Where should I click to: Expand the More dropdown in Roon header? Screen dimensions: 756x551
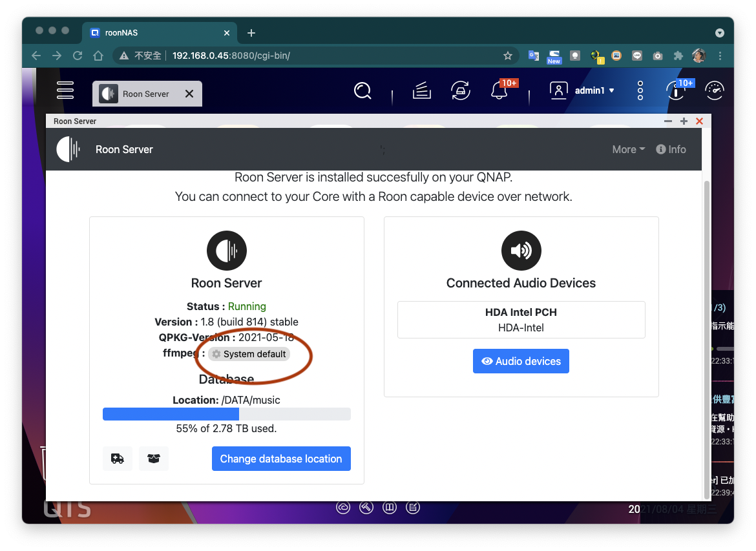point(628,149)
